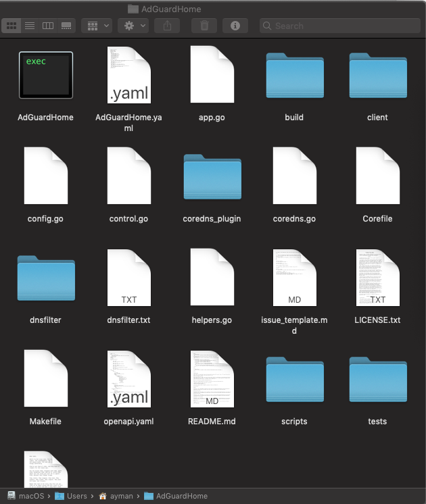Screen dimensions: 426x504
Task: Select the dnsfilter.txt file icon
Action: (129, 278)
